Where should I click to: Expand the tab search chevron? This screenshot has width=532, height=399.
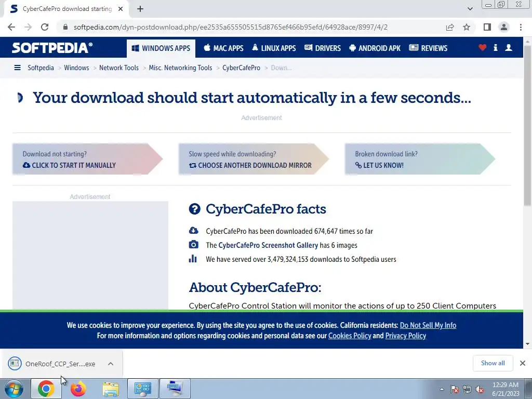pyautogui.click(x=470, y=9)
